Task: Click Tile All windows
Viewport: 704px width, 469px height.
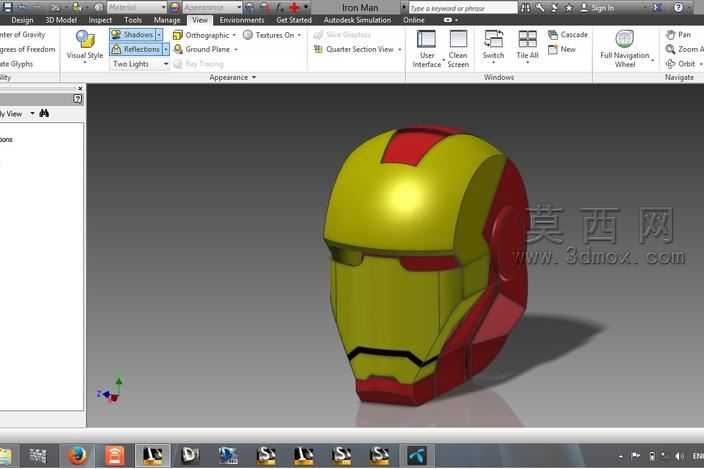Action: pos(527,46)
